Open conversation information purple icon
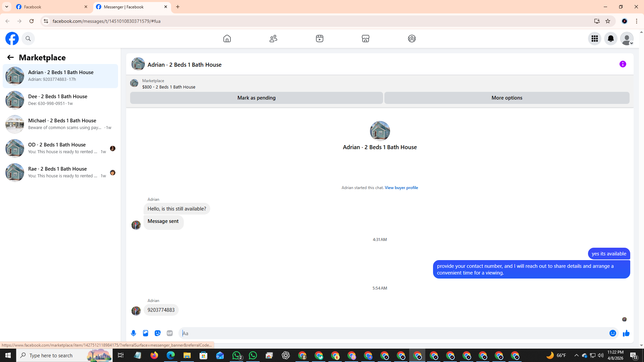644x362 pixels. pos(623,64)
